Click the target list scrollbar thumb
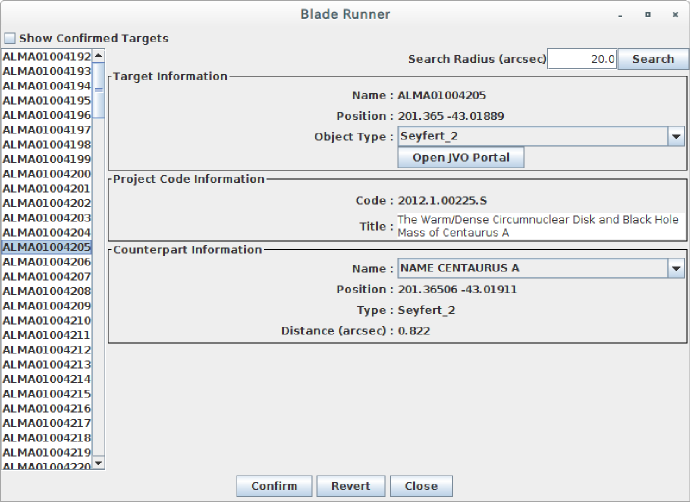 pyautogui.click(x=99, y=90)
